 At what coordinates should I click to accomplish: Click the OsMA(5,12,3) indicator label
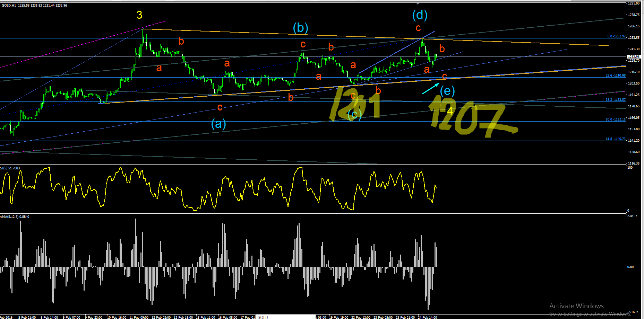[15, 217]
